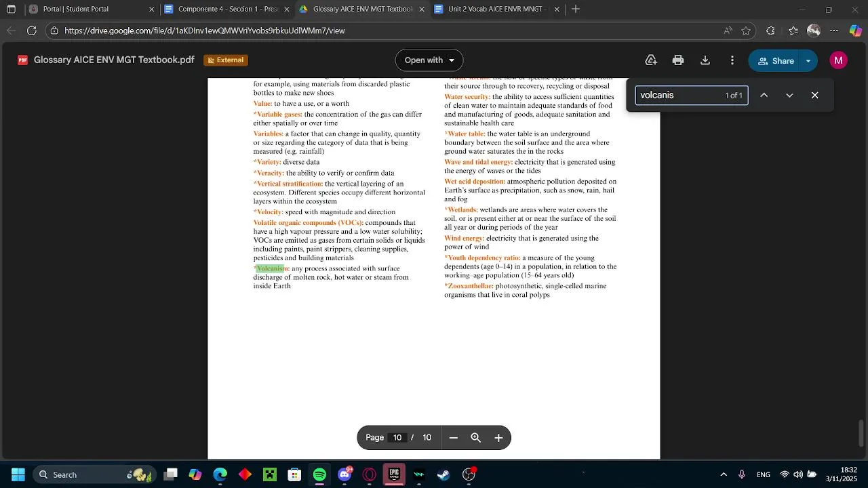The width and height of the screenshot is (868, 488).
Task: Close the Portal Student Portal tab
Action: pyautogui.click(x=151, y=9)
